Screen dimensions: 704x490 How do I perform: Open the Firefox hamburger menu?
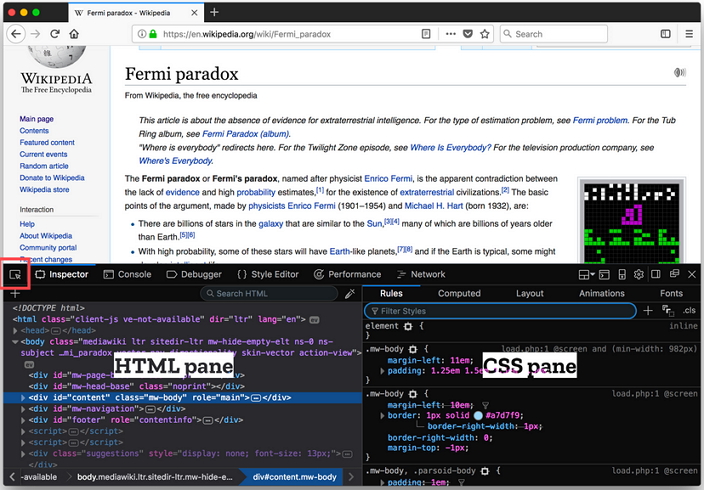pyautogui.click(x=689, y=34)
